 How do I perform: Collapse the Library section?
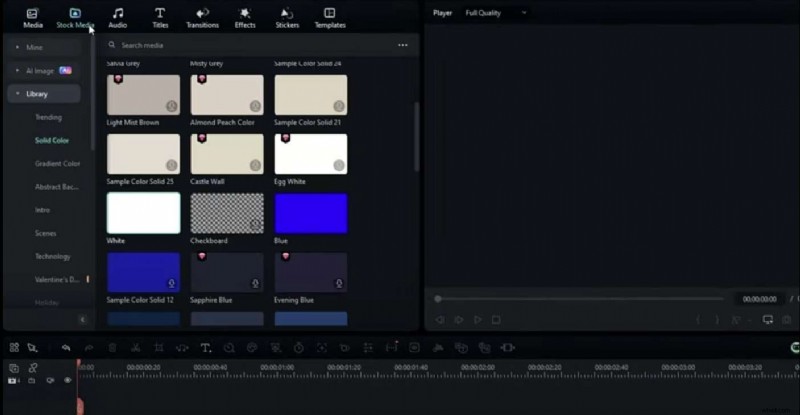tap(18, 94)
